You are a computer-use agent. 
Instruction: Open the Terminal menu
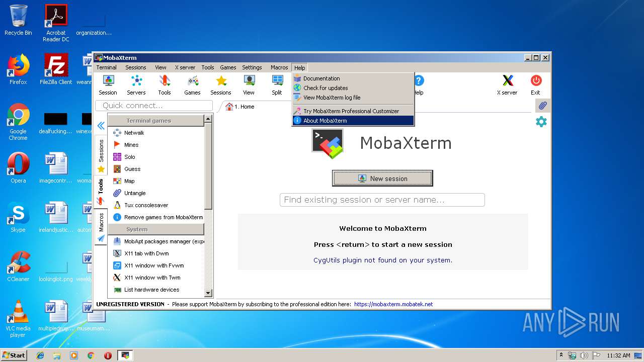tap(107, 67)
